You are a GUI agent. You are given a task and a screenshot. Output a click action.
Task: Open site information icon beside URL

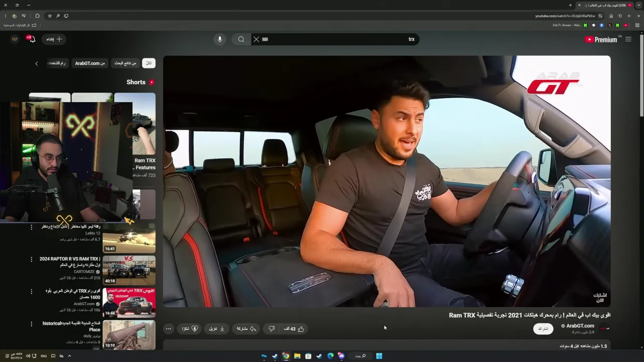pos(600,16)
